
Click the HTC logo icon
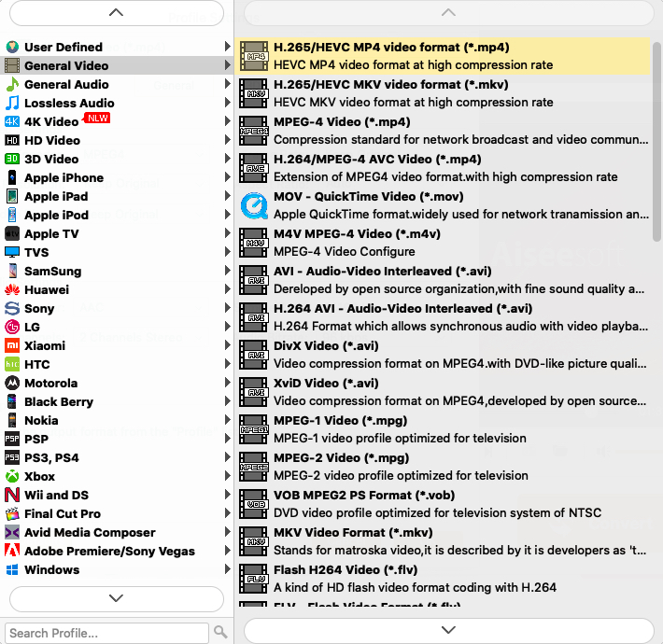point(12,364)
